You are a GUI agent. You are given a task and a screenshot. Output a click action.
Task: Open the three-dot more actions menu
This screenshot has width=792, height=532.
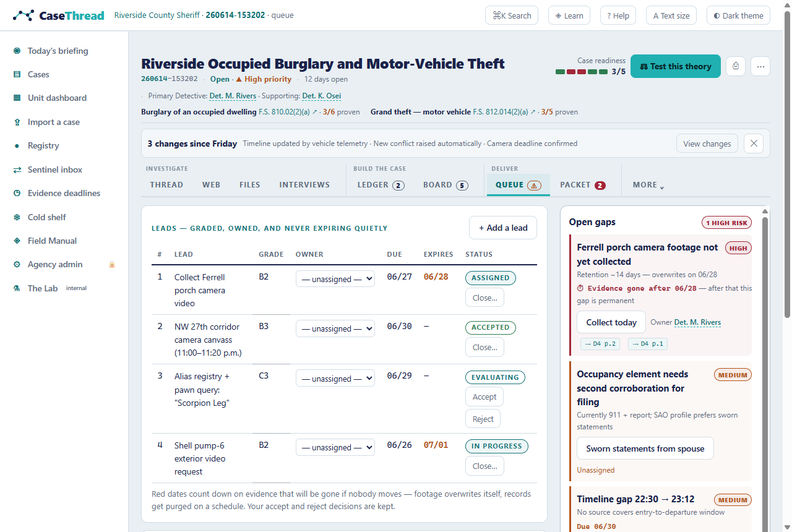click(760, 66)
